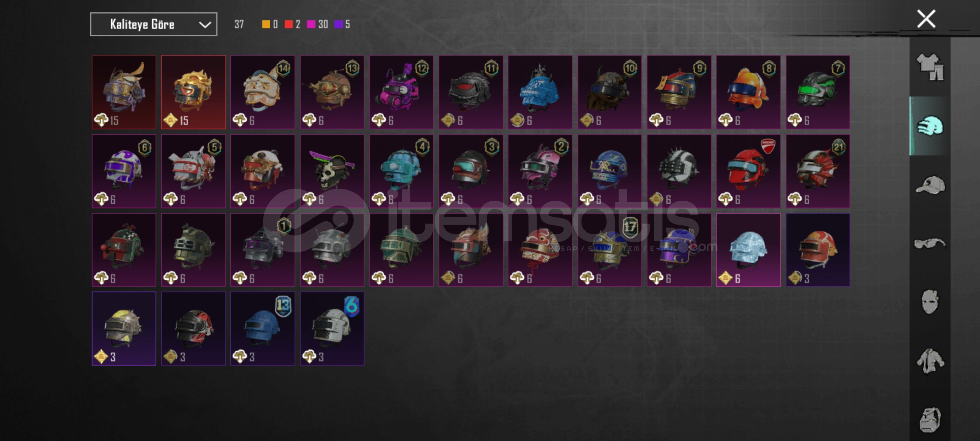Screen dimensions: 980x441
Task: Open the cap headwear category icon
Action: point(930,185)
